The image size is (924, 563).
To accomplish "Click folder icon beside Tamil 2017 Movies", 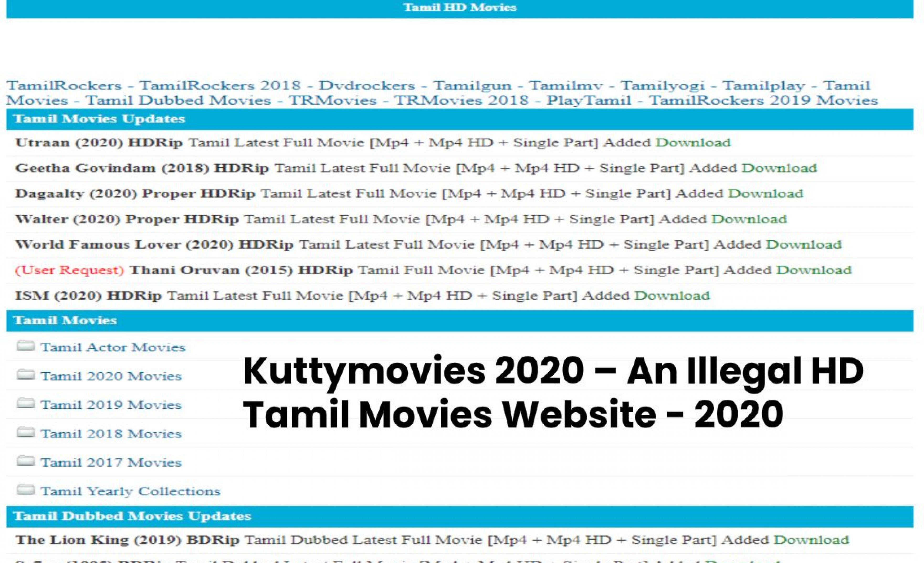I will tap(25, 461).
